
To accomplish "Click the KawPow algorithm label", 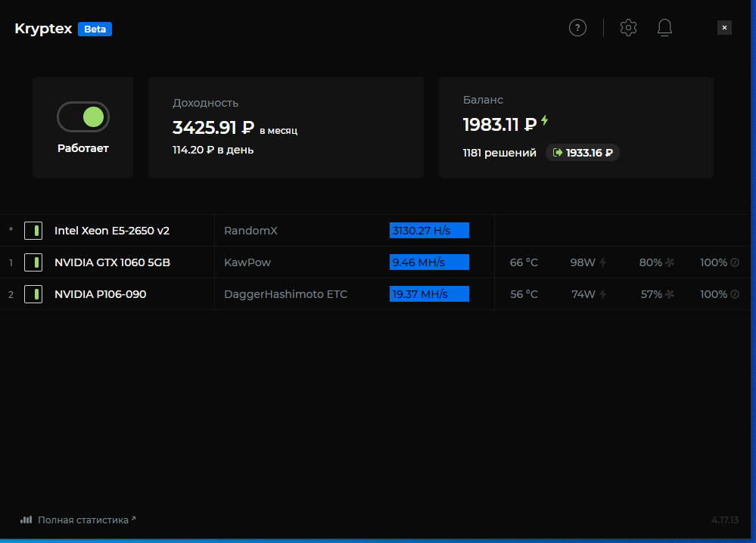I will point(247,262).
